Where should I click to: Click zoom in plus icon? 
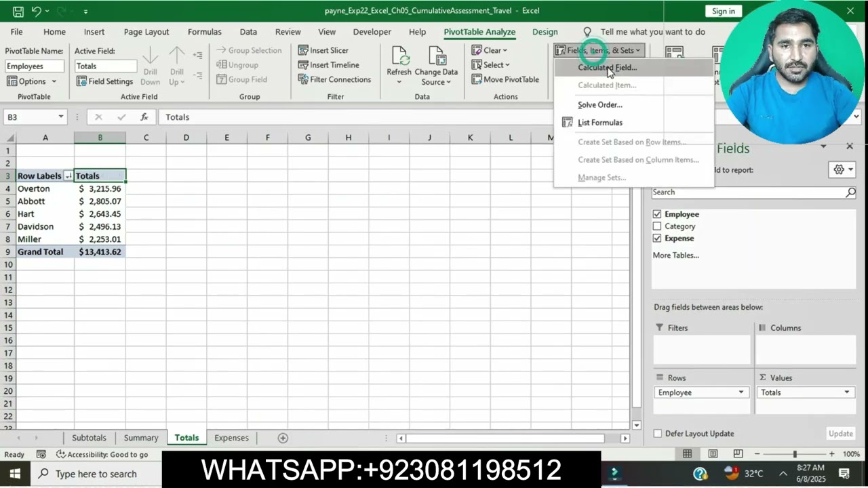pos(832,454)
